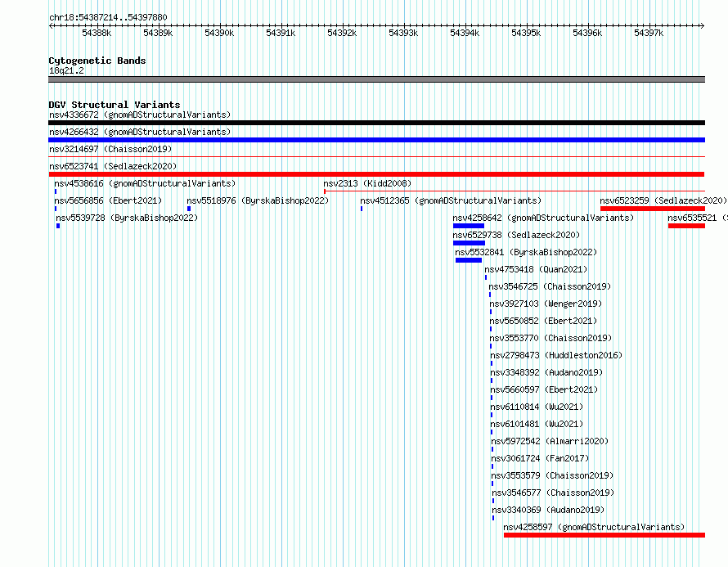Select the black nsv4336672 variant bar
This screenshot has height=567, width=728.
coord(376,123)
